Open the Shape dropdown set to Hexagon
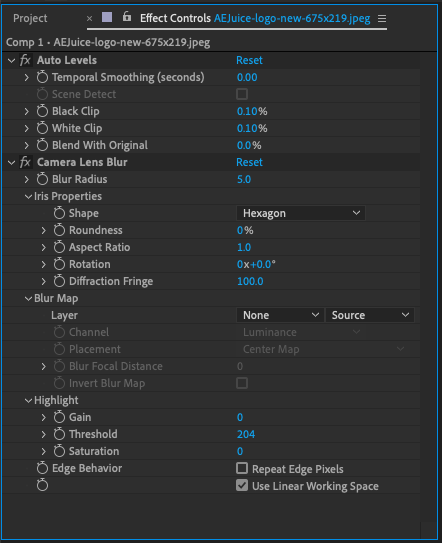 click(301, 213)
